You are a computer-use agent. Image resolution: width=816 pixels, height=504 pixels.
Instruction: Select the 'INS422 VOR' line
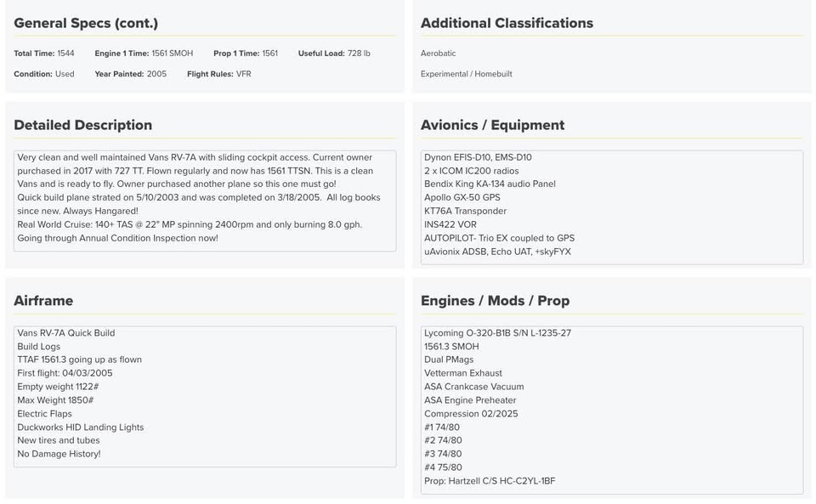[450, 224]
